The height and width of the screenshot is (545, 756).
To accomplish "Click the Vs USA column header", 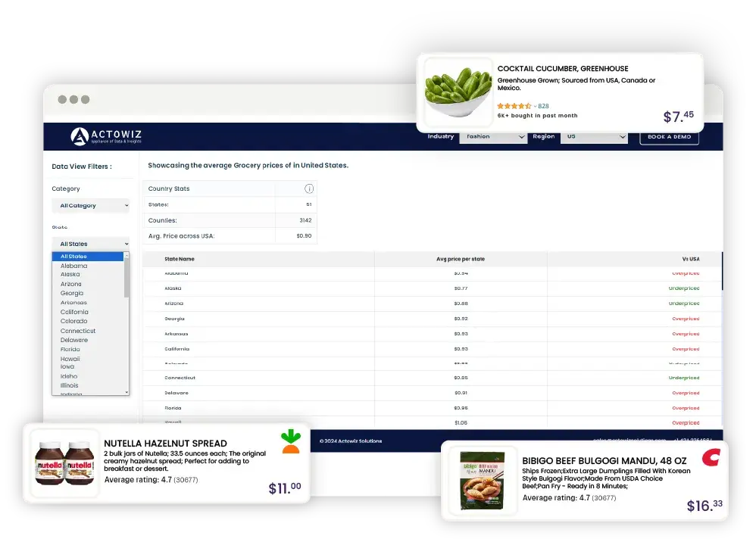I will [x=690, y=259].
